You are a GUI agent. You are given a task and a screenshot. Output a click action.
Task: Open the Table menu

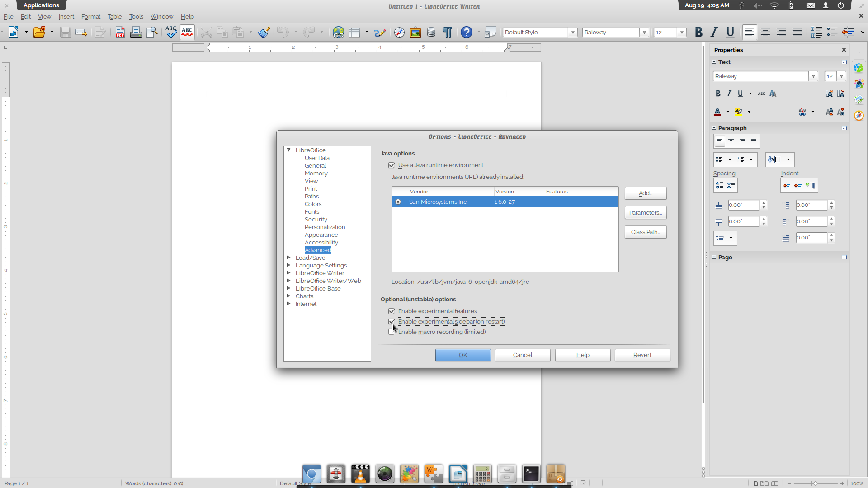(114, 16)
